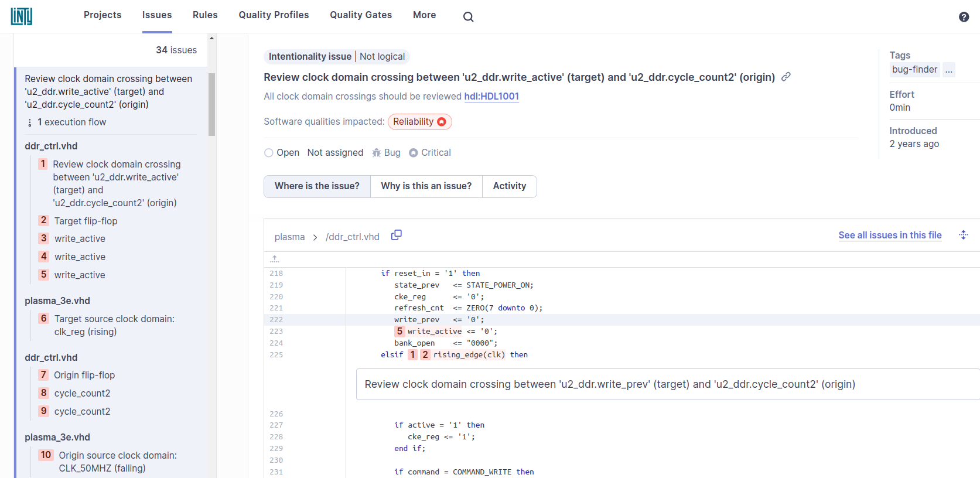Screen dimensions: 980x478
Task: Click the selected issue title in sidebar
Action: [108, 92]
